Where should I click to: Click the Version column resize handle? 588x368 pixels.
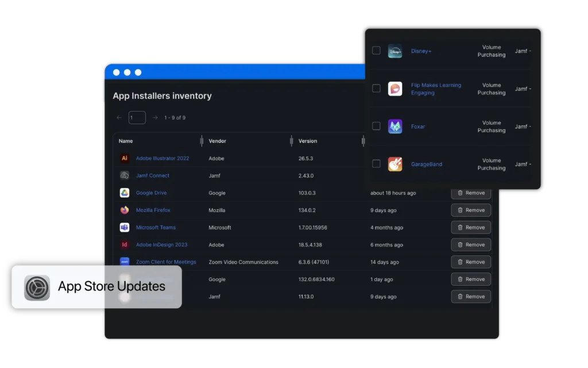coord(363,141)
